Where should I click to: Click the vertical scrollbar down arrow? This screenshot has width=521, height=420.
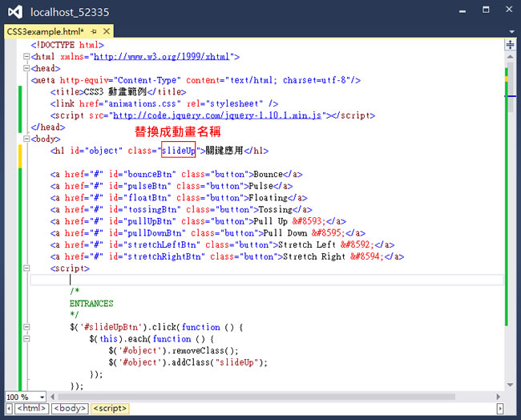[x=510, y=385]
